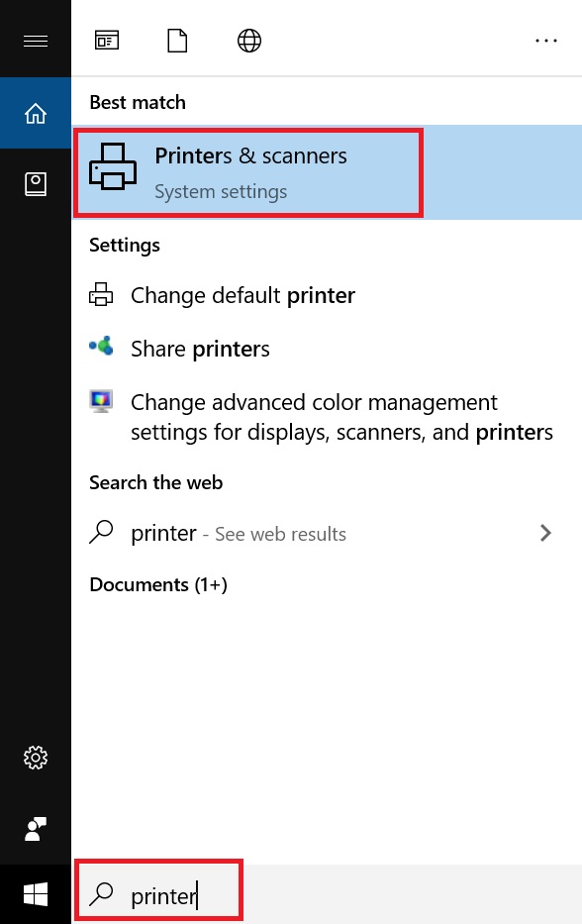Click printer See web results entry
Screen dimensions: 582x924
[327, 533]
